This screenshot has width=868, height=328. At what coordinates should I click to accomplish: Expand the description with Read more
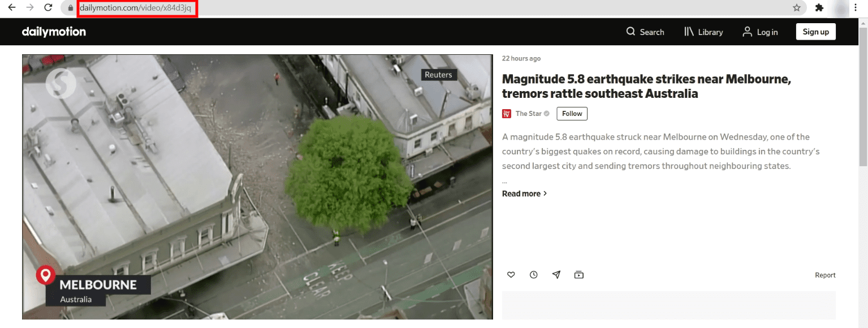[521, 193]
